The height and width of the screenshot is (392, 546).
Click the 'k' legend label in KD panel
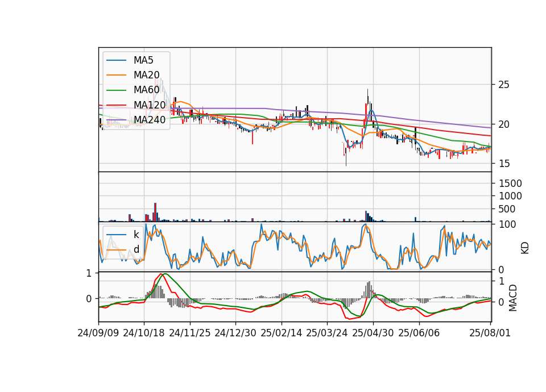(x=136, y=235)
